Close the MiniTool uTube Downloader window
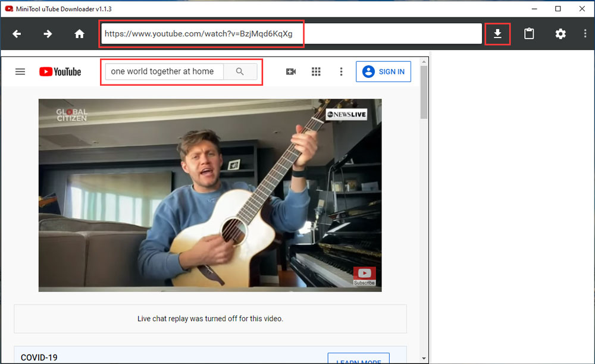Image resolution: width=595 pixels, height=364 pixels. click(582, 9)
